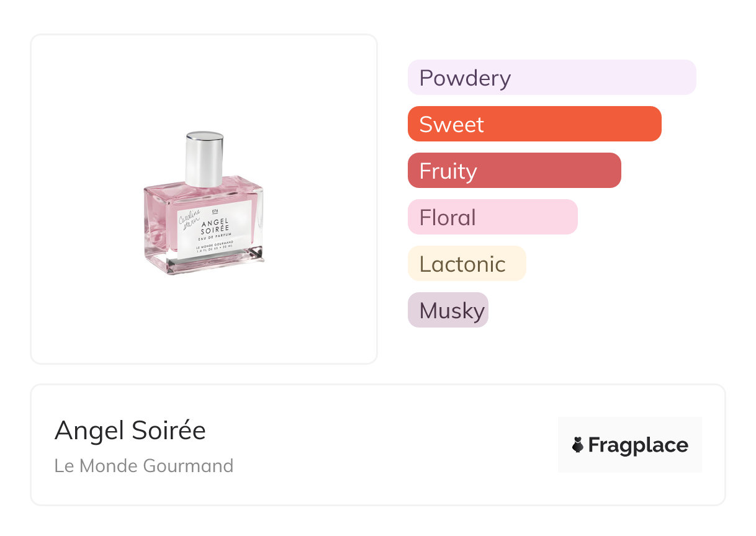
Task: Open the Le Monde Gourmand brand link
Action: (143, 466)
